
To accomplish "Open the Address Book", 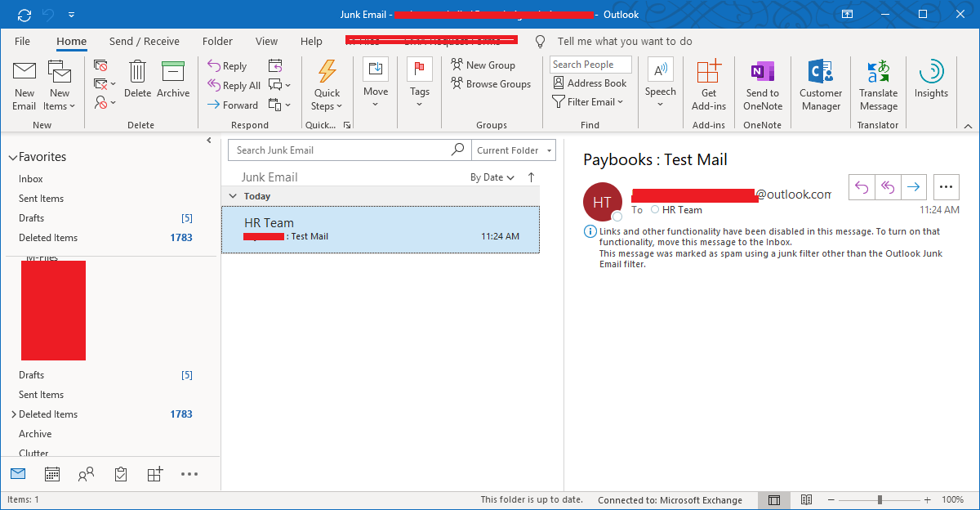I will click(590, 83).
